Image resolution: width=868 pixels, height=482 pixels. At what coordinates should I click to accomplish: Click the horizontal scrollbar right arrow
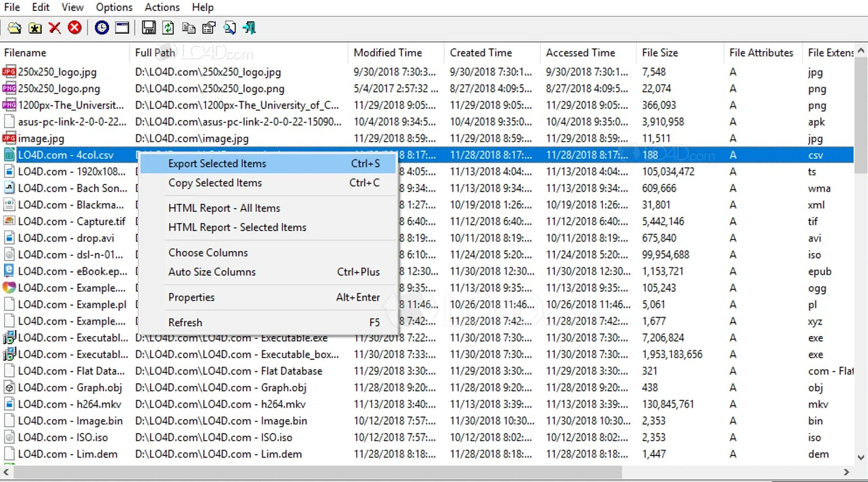tap(846, 471)
